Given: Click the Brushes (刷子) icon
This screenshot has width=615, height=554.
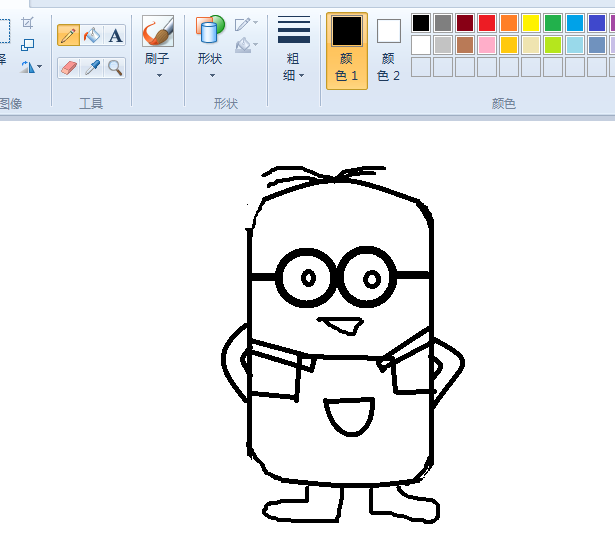Looking at the screenshot, I should [x=158, y=31].
